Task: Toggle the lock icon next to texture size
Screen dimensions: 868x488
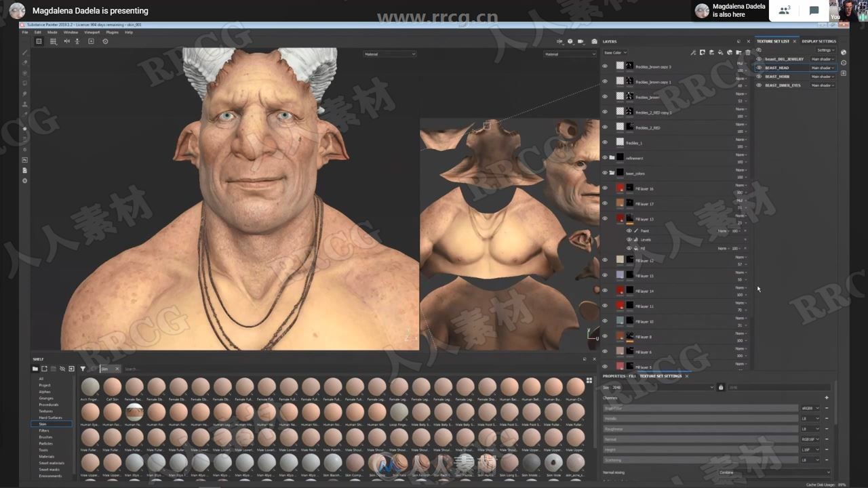Action: 721,387
